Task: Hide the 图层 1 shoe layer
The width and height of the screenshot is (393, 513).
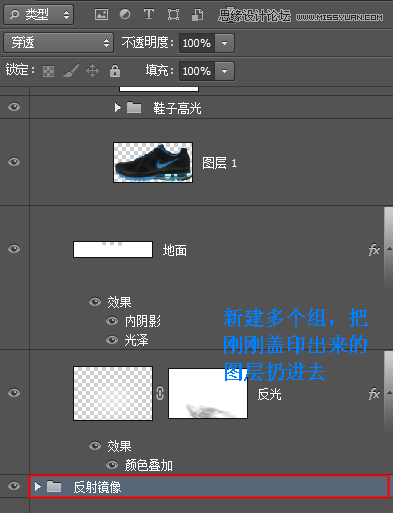Action: [x=14, y=162]
